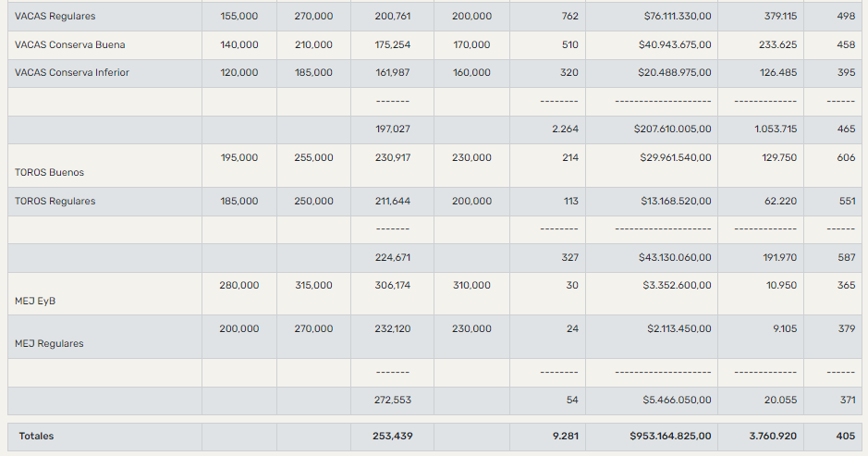Select the 306,174 average price cell

392,286
